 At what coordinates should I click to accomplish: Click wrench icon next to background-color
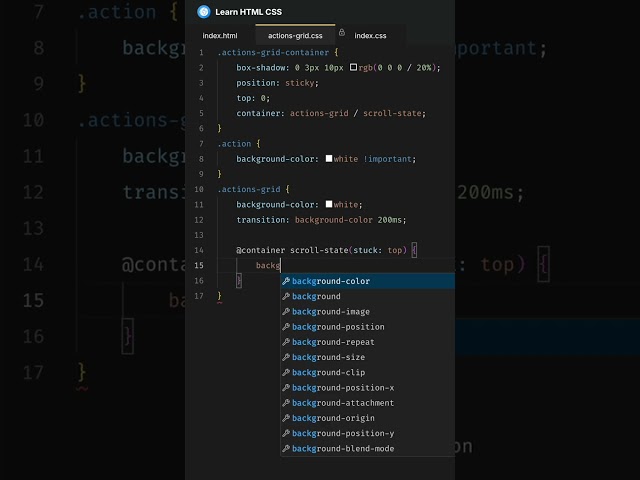coord(286,281)
